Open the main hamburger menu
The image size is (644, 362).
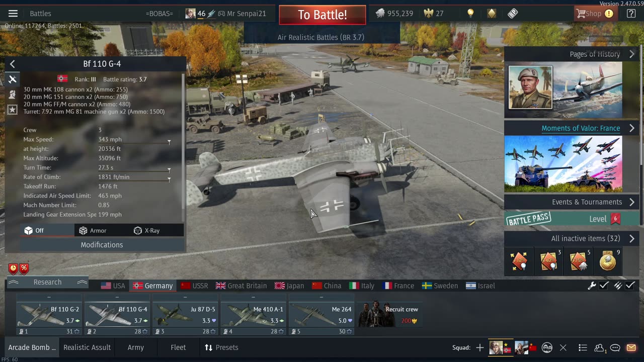pyautogui.click(x=13, y=14)
